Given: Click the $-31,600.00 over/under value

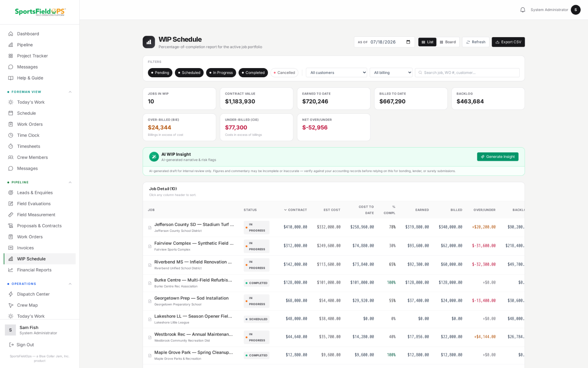Looking at the screenshot, I should tap(484, 246).
